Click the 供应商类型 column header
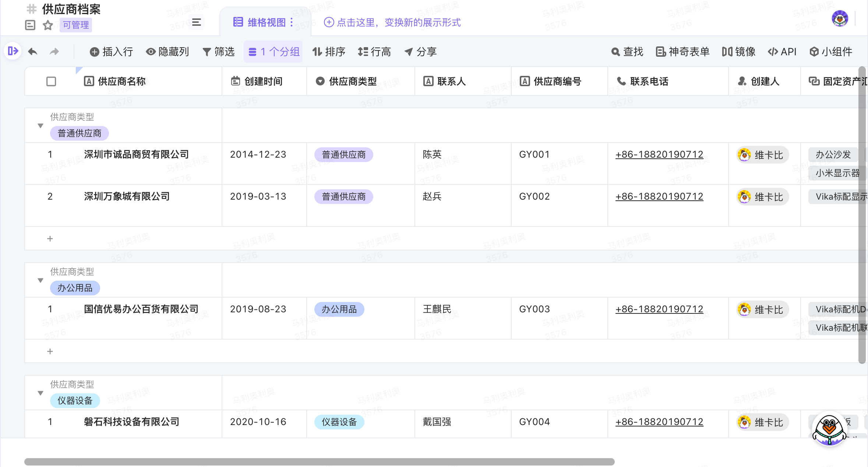Screen dimensions: 868x467 pyautogui.click(x=361, y=81)
